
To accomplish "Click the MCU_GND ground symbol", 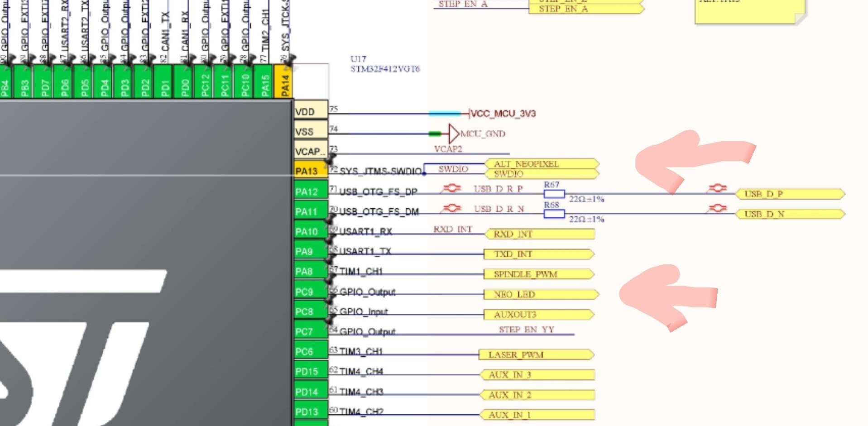I will (x=454, y=134).
